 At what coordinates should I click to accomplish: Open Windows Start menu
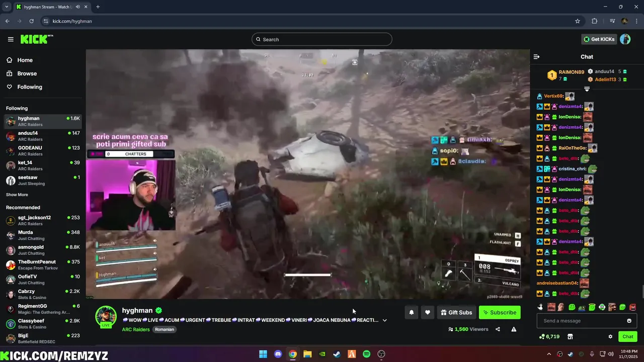click(263, 354)
